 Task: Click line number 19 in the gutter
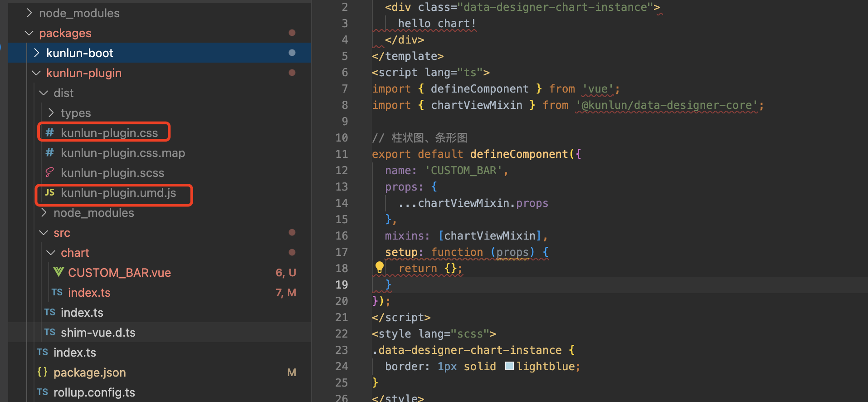(x=341, y=284)
